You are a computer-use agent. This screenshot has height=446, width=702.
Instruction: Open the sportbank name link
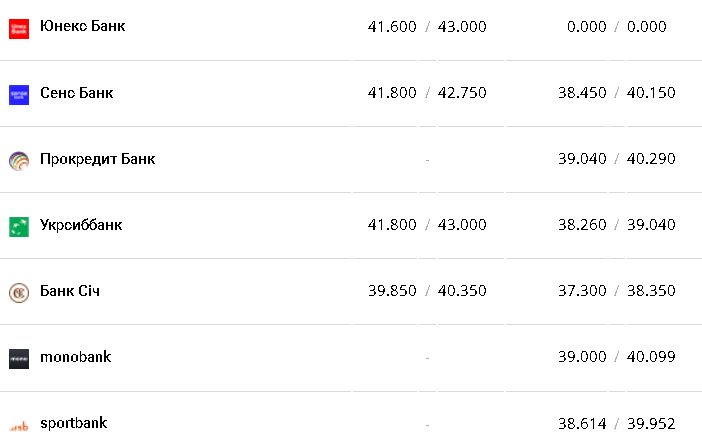click(x=73, y=423)
